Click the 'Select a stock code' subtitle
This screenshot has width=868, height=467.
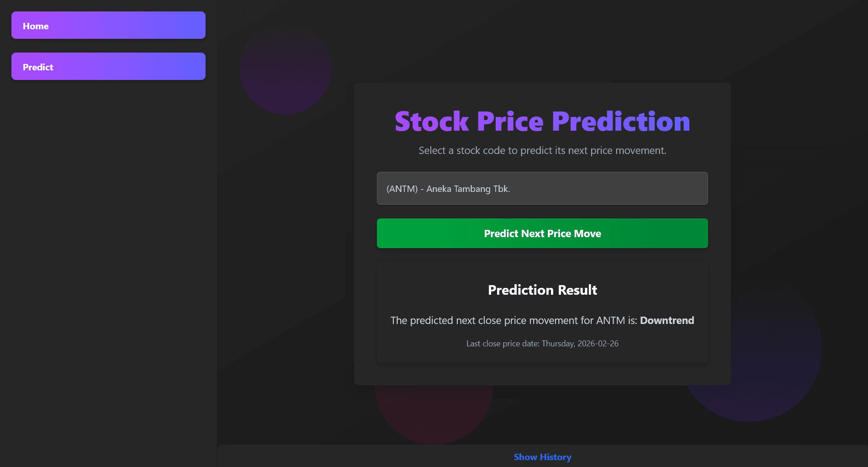click(x=542, y=151)
